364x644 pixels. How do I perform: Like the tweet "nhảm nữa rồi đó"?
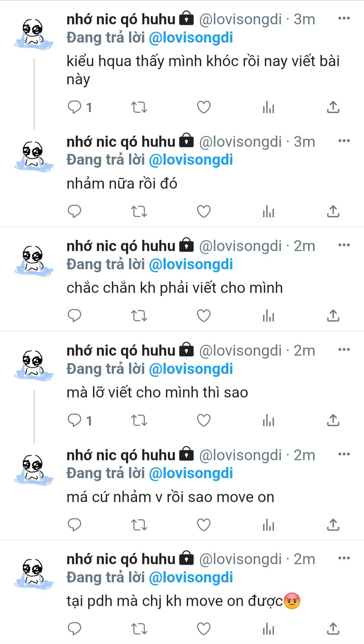204,212
